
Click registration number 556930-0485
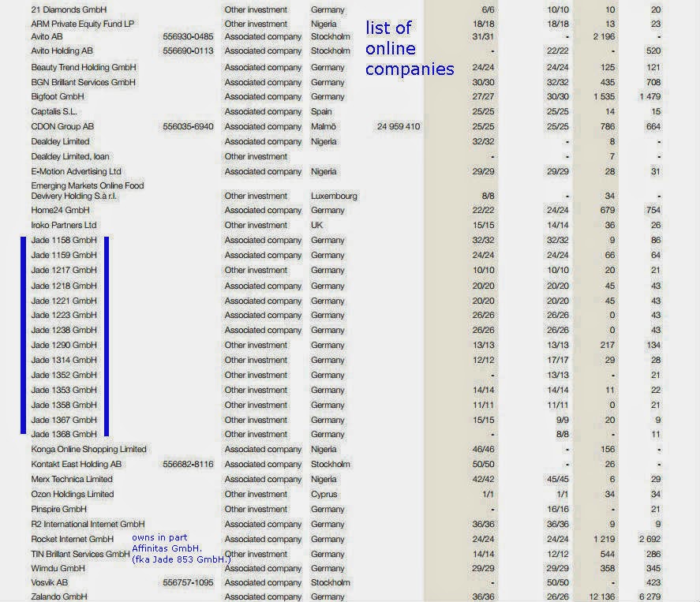point(188,36)
